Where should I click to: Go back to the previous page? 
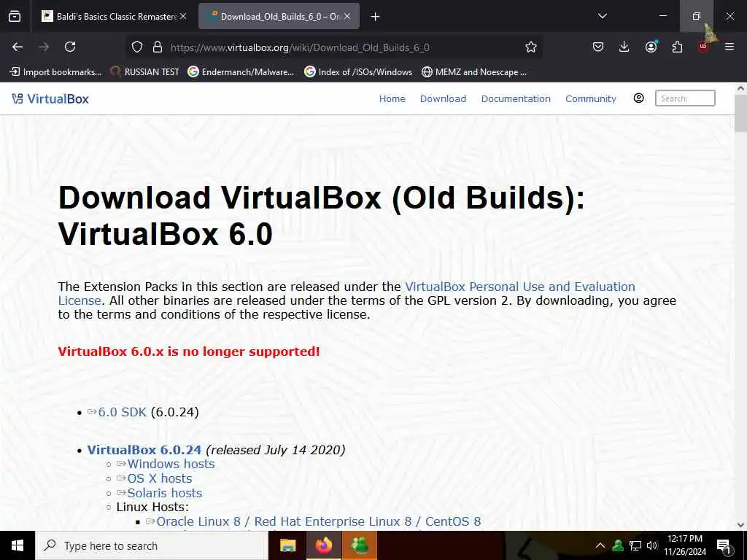(x=18, y=47)
